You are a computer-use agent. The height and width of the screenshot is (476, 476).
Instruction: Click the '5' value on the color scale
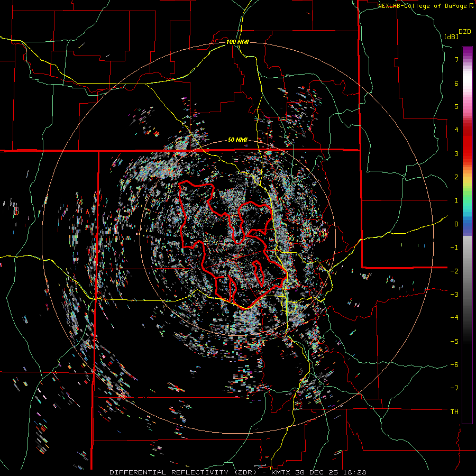click(456, 106)
